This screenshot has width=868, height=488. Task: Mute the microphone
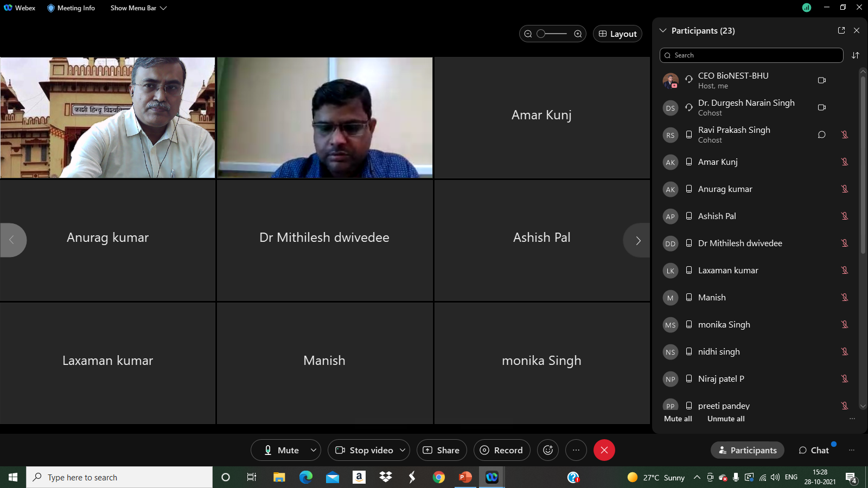coord(281,450)
